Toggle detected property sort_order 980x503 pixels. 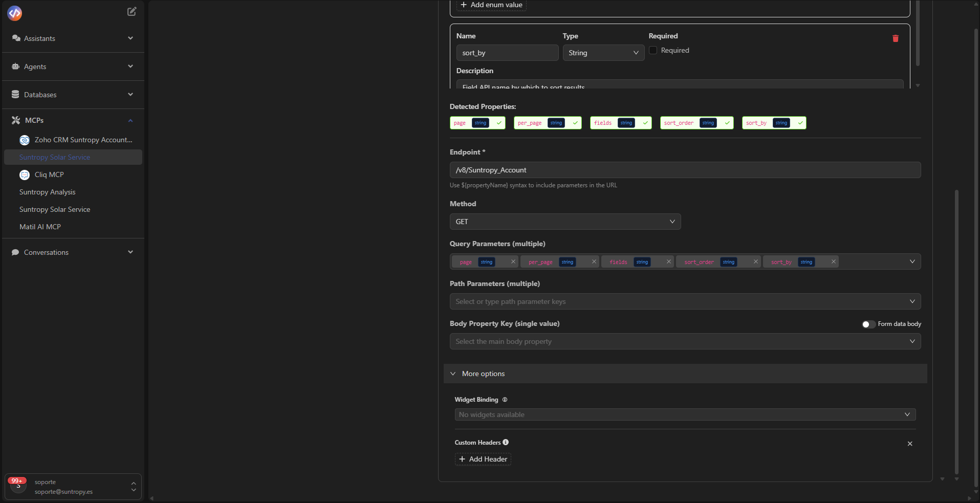[x=696, y=123]
